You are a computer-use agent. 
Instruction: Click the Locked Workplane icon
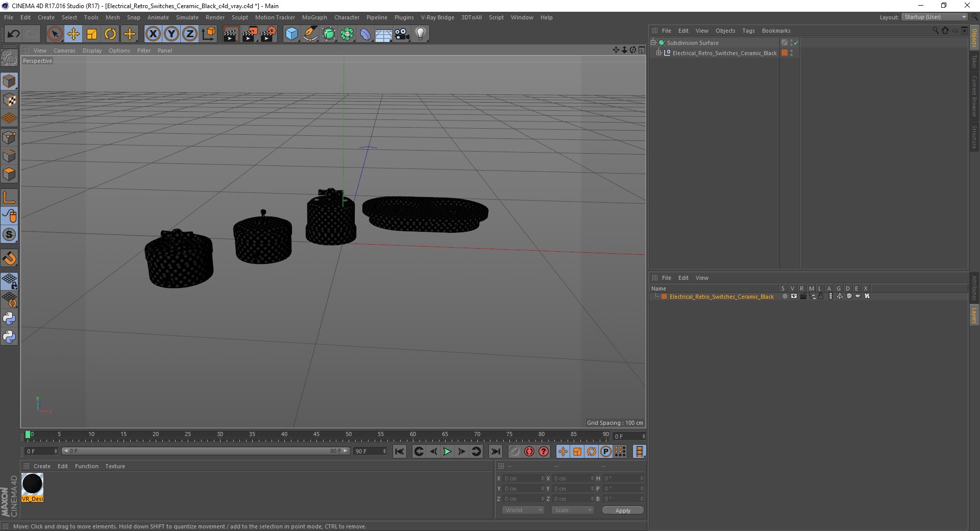(9, 281)
